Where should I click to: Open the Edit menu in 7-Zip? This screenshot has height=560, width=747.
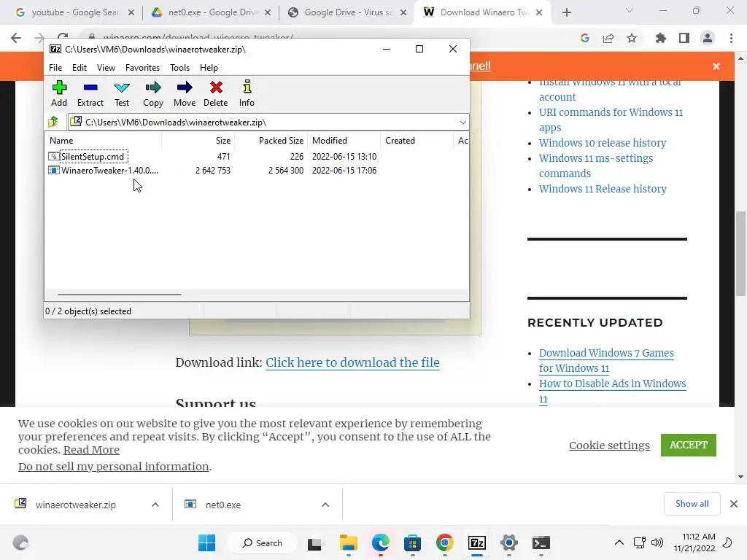[79, 68]
